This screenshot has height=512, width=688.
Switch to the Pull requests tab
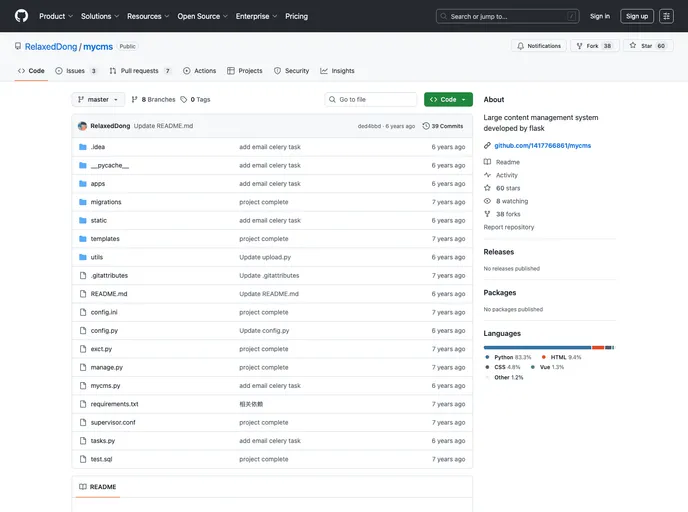coord(140,71)
